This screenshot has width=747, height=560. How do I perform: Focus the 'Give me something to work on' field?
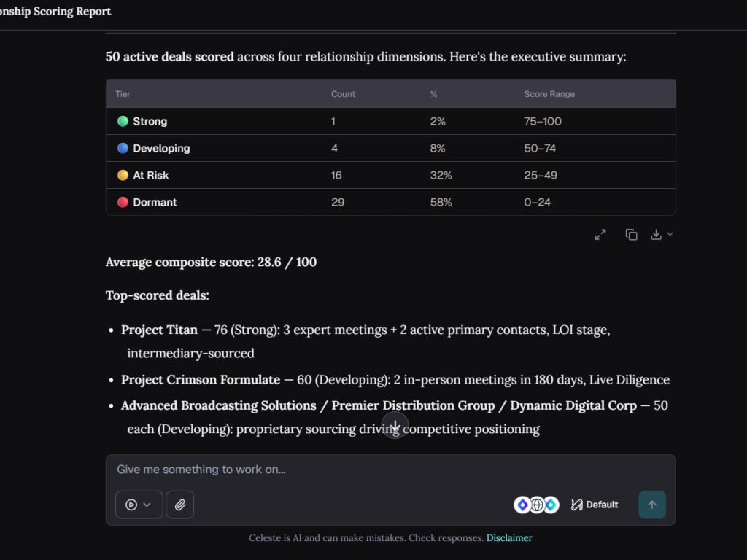391,470
